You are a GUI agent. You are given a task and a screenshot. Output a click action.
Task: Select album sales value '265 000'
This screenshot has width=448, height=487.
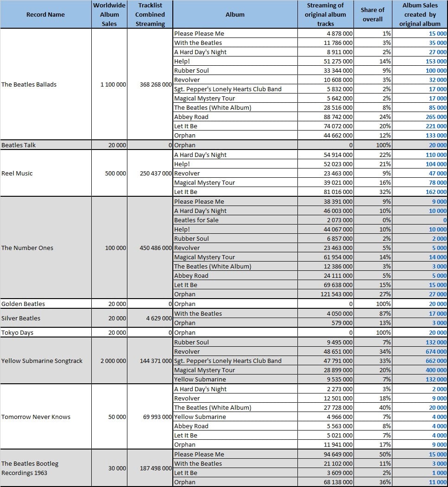tap(436, 117)
